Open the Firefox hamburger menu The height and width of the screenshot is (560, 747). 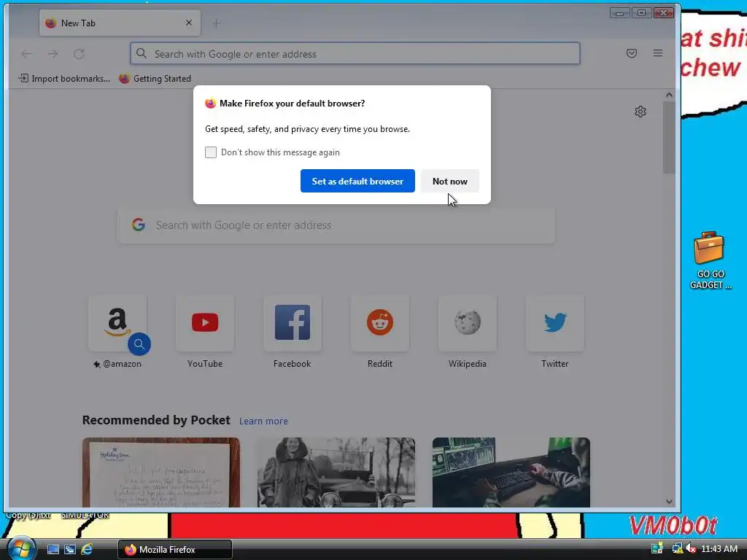coord(658,53)
